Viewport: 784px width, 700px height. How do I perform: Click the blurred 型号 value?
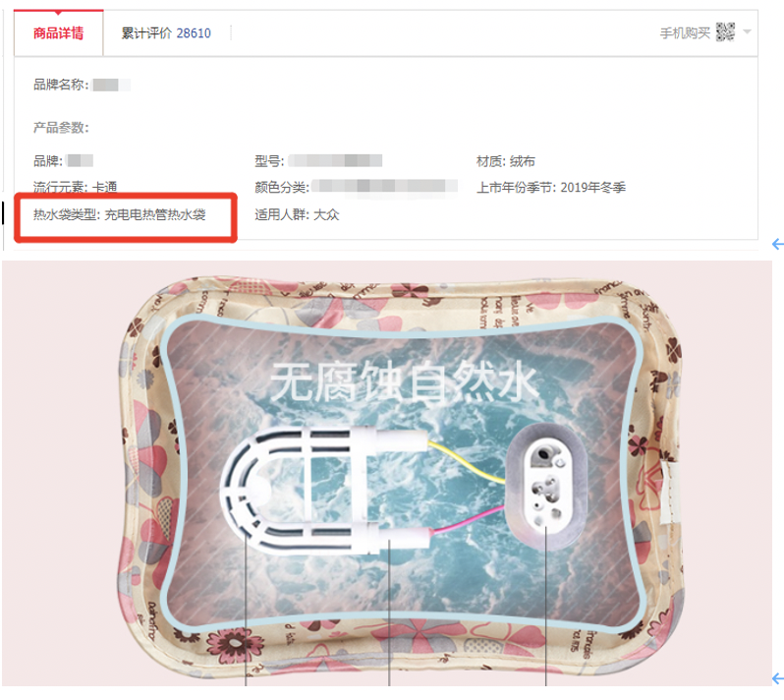click(335, 160)
